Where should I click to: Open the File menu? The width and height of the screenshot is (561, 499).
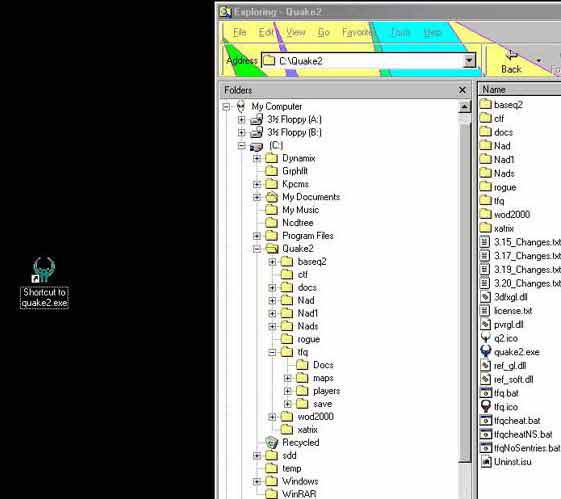[239, 33]
